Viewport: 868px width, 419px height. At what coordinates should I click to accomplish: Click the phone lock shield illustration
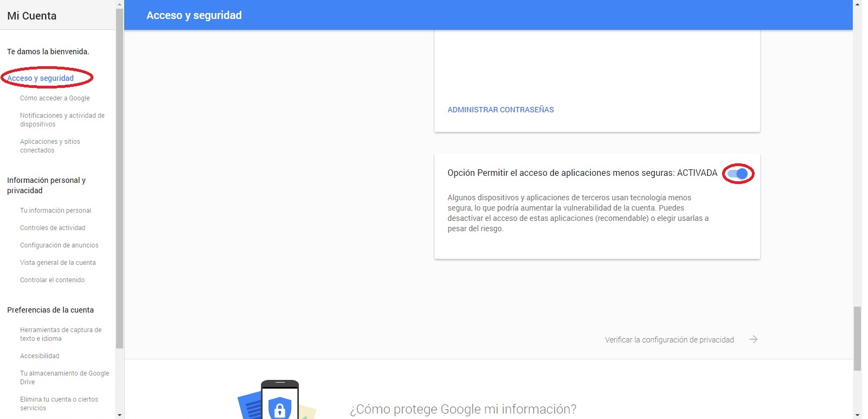pyautogui.click(x=279, y=402)
